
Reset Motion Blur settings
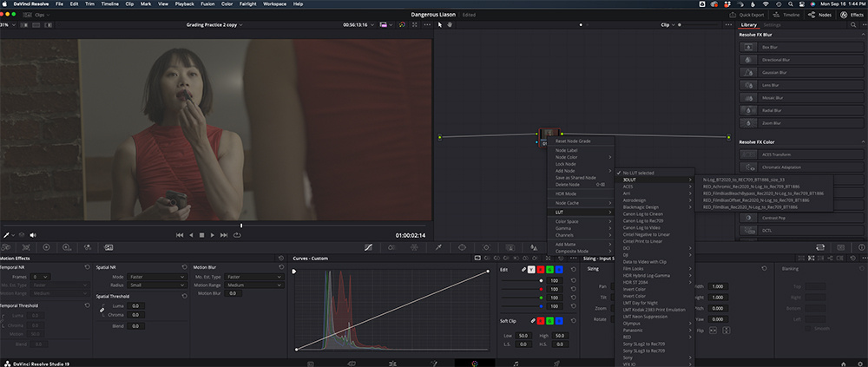(x=281, y=267)
